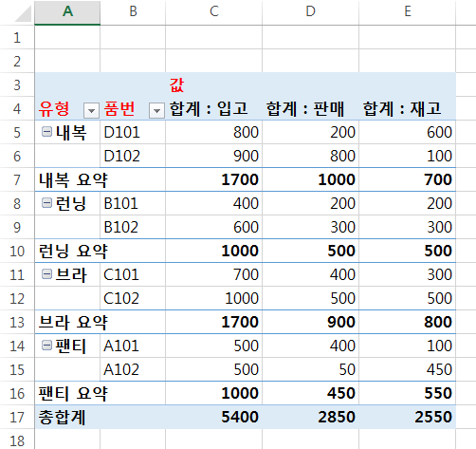
Task: Collapse the 팬티 group
Action: [x=46, y=345]
